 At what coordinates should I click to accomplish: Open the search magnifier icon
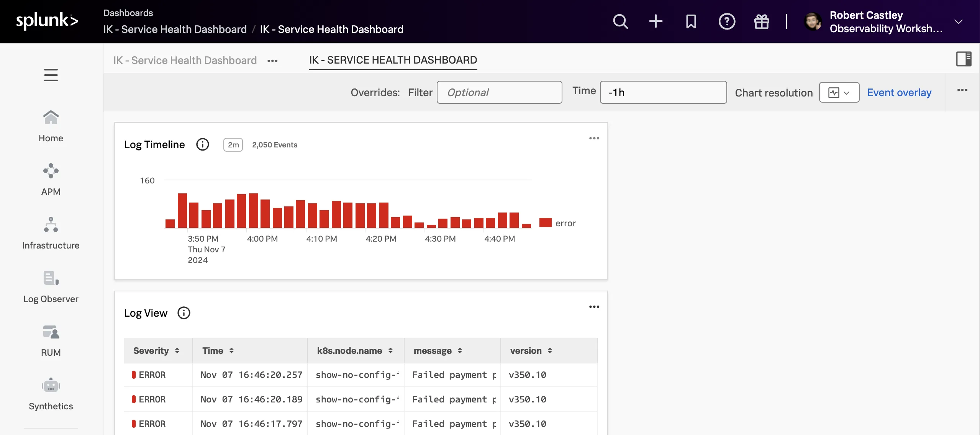620,21
